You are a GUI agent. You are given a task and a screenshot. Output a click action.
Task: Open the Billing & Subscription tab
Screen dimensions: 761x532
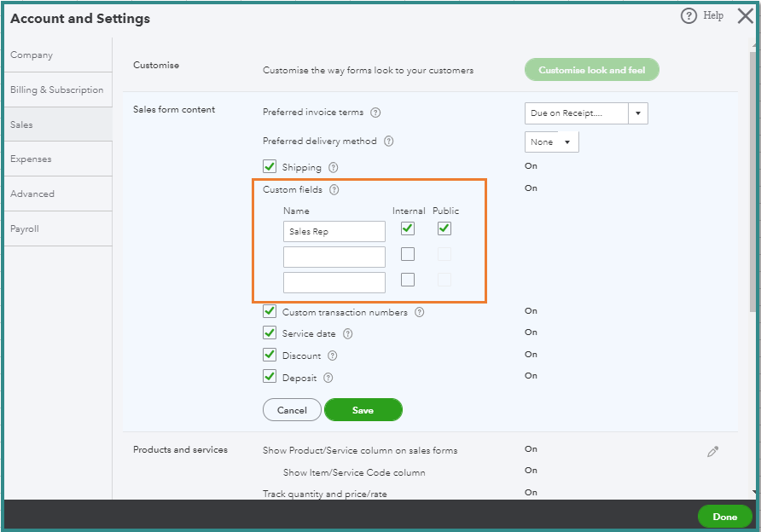tap(56, 90)
